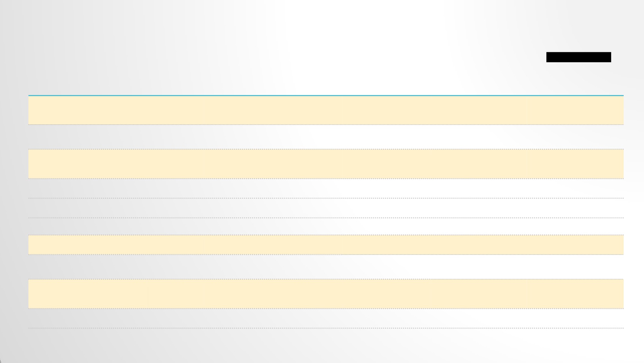Select the first yellow-shaded table row
The width and height of the screenshot is (644, 363).
point(326,110)
